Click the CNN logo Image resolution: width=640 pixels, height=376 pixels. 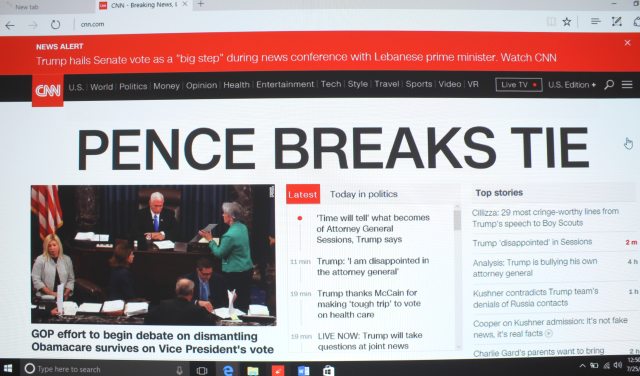(48, 91)
